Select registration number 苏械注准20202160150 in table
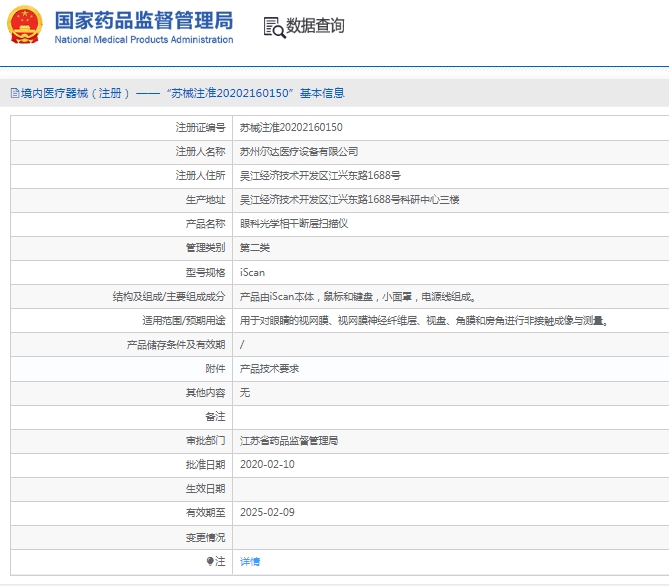This screenshot has height=586, width=669. 291,127
